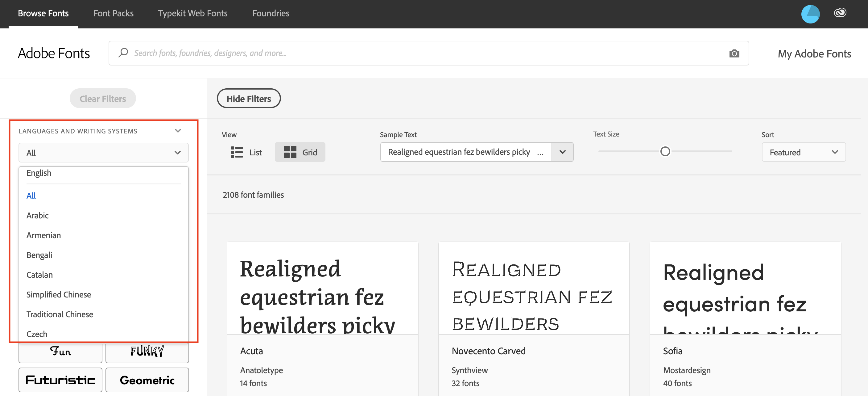Open My Adobe Fonts page

813,53
